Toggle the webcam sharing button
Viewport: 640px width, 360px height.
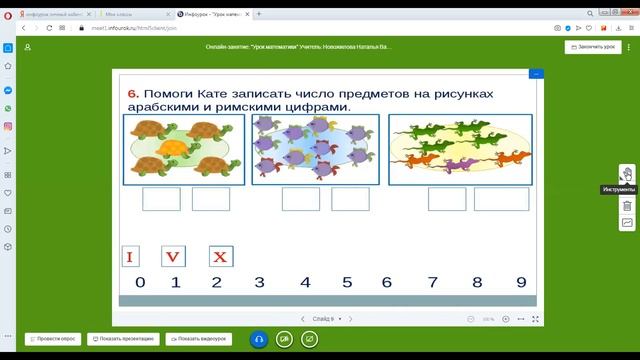(284, 339)
